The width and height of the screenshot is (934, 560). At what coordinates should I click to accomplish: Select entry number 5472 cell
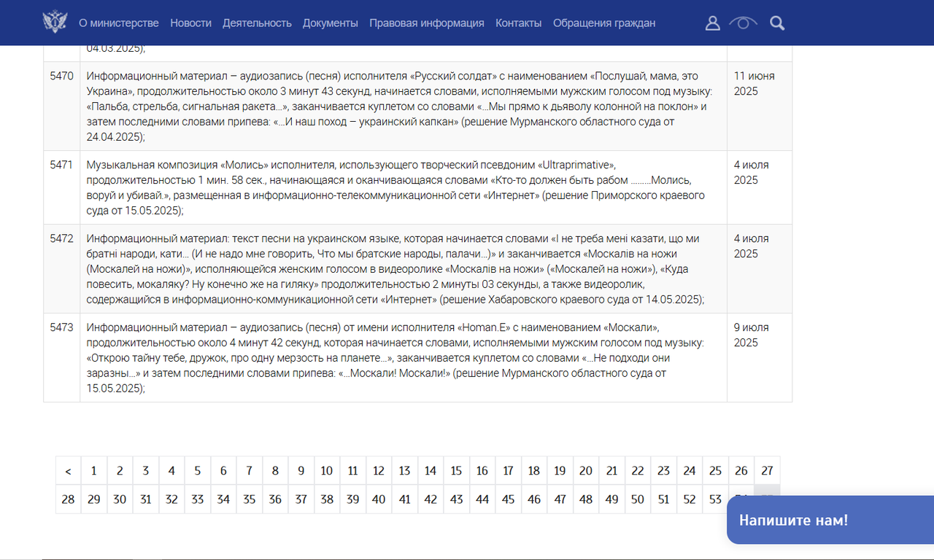[x=62, y=269]
